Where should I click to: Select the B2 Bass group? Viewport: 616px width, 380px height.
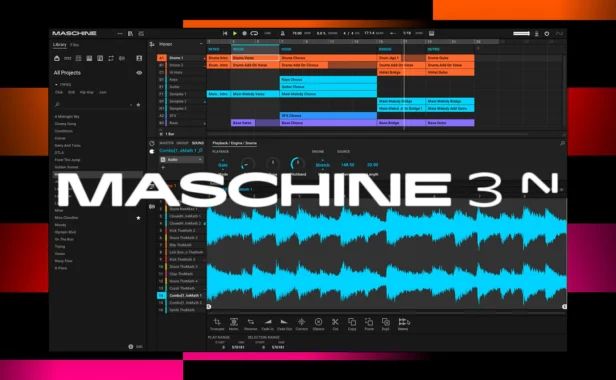(x=182, y=123)
